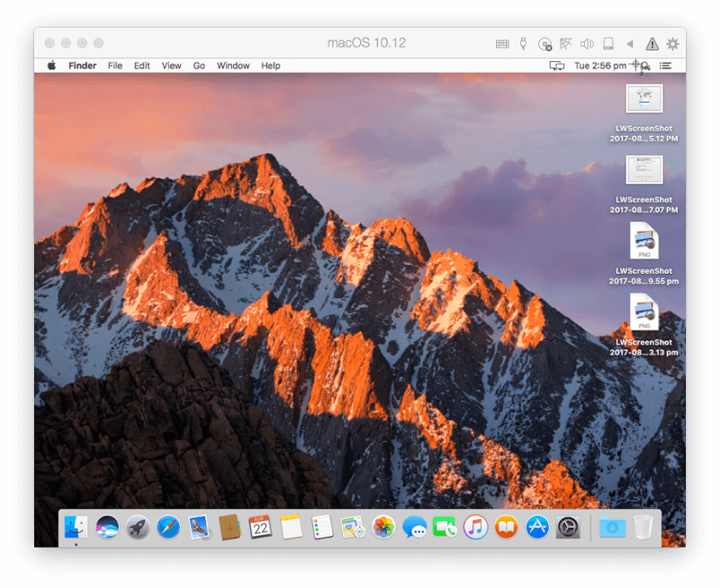Open the Downloads folder in Dock
Image resolution: width=720 pixels, height=588 pixels.
click(x=613, y=527)
